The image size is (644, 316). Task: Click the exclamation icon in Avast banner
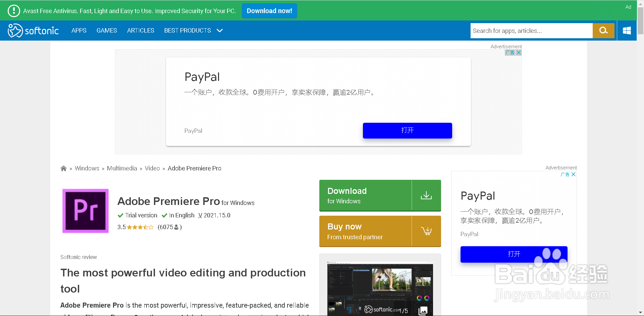[x=14, y=11]
